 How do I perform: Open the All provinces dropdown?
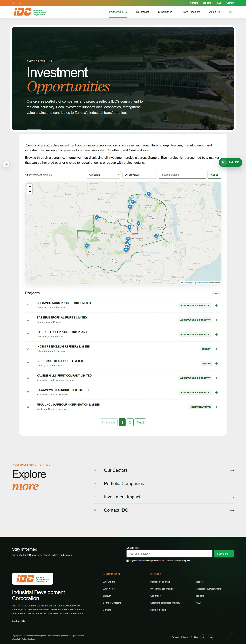(x=140, y=175)
